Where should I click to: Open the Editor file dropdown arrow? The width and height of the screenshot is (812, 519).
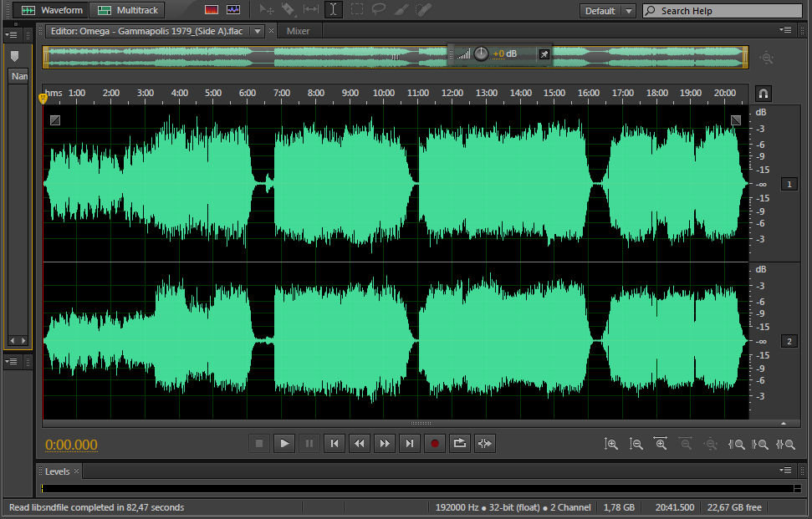pos(258,31)
